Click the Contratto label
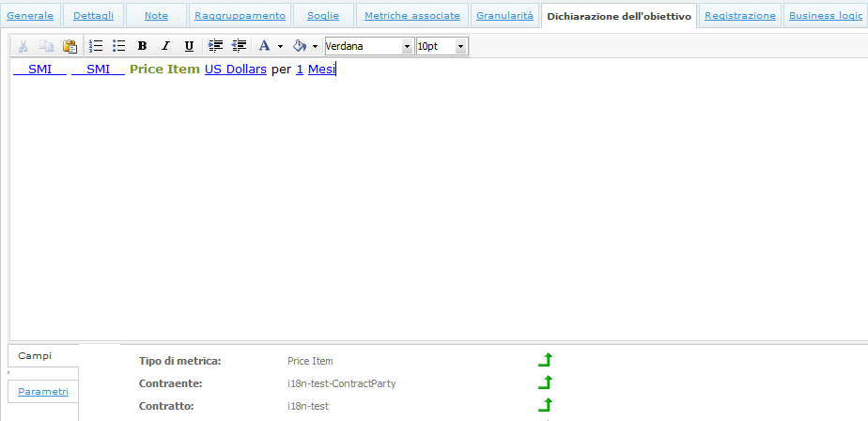Screen dimensions: 868x421 tap(166, 406)
